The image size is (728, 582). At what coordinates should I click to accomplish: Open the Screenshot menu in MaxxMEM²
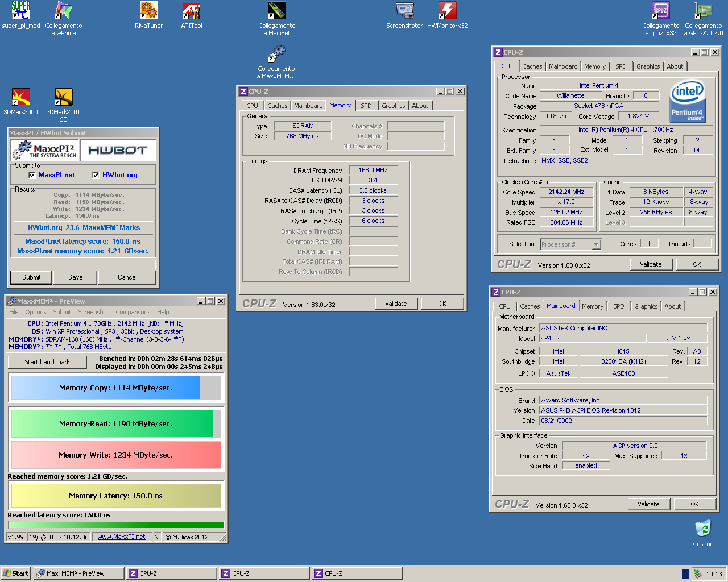[93, 312]
